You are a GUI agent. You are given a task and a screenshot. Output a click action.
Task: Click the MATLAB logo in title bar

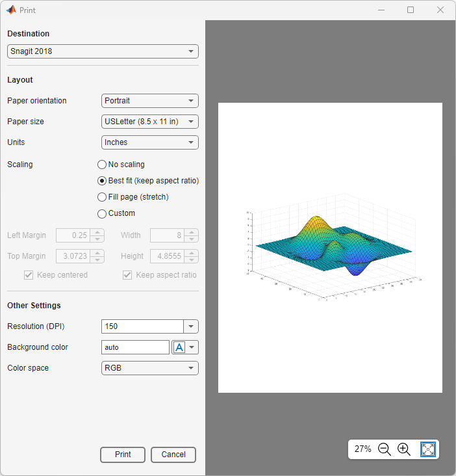(x=11, y=10)
